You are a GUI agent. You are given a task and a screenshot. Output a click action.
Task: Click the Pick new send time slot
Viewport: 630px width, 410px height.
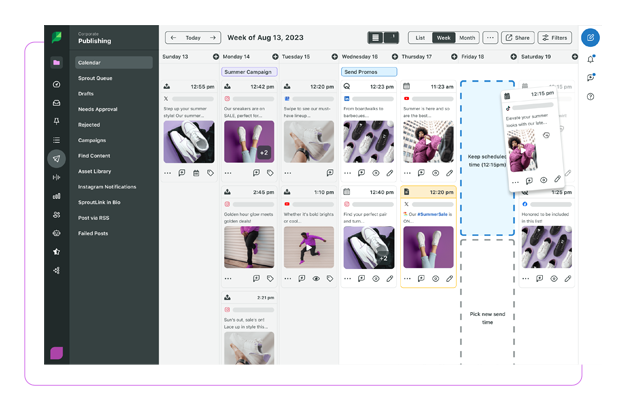coord(488,318)
